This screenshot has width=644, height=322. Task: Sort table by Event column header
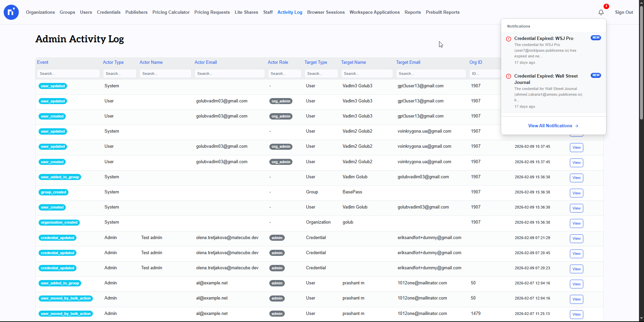(43, 62)
